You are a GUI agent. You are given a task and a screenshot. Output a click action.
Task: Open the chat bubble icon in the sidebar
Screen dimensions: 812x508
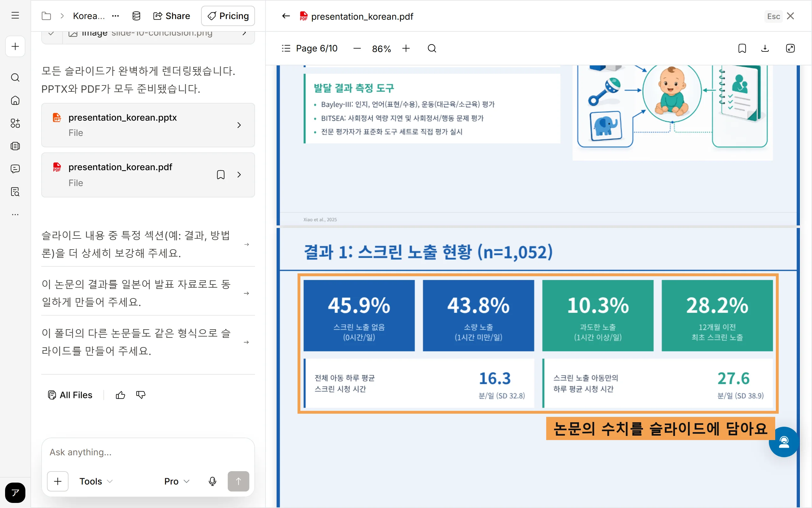15,169
